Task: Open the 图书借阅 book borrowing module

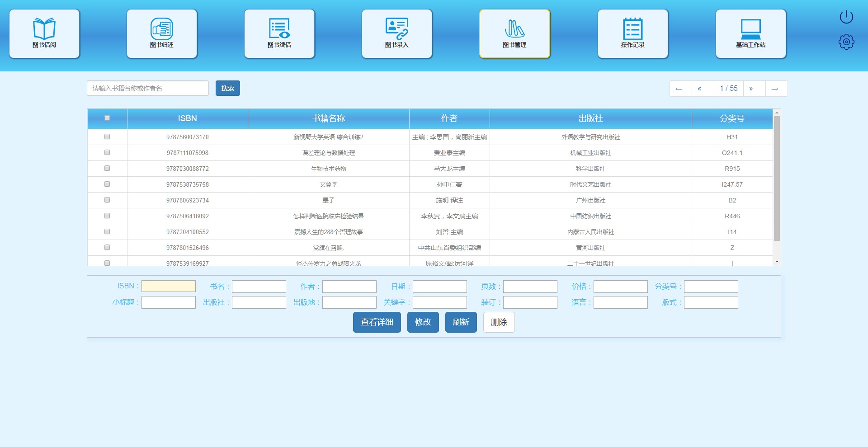Action: coord(44,34)
